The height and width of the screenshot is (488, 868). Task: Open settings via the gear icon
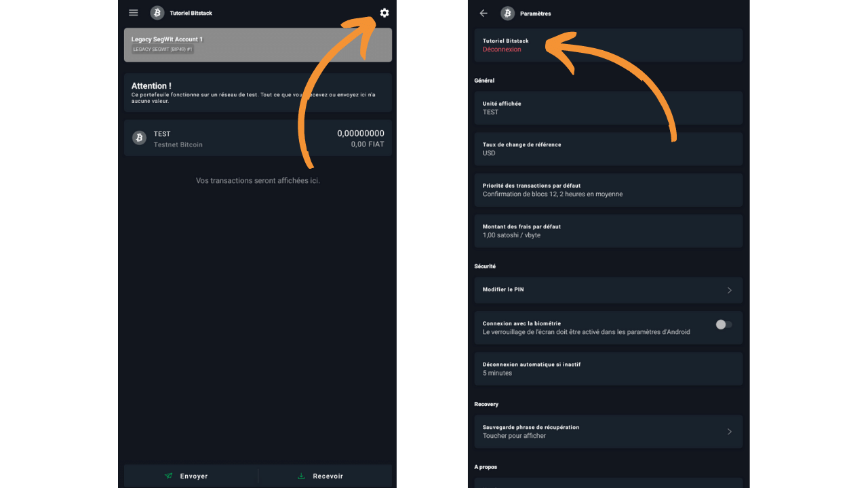[x=384, y=13]
